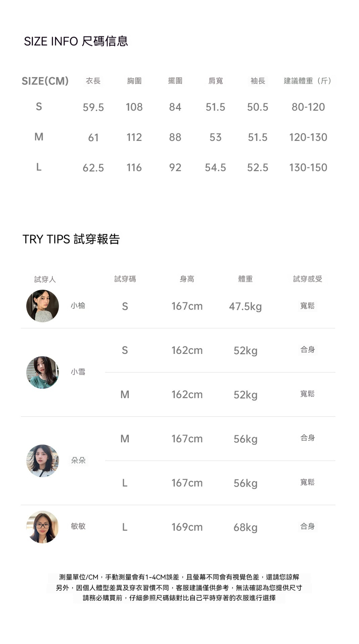Viewport: 359px width, 644px height.
Task: Select the TRY TIPS 試穿報告 heading
Action: pos(71,239)
